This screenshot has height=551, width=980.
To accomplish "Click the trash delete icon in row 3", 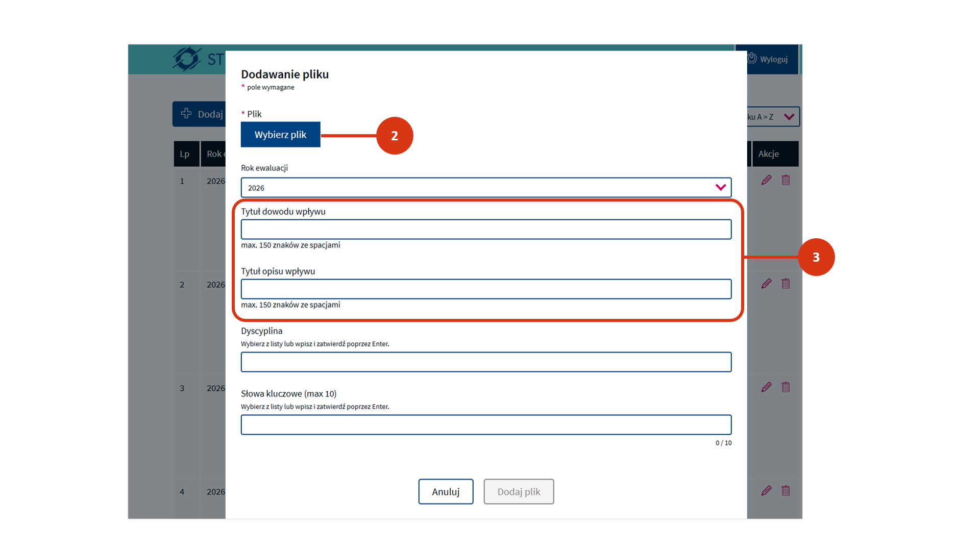I will tap(786, 387).
